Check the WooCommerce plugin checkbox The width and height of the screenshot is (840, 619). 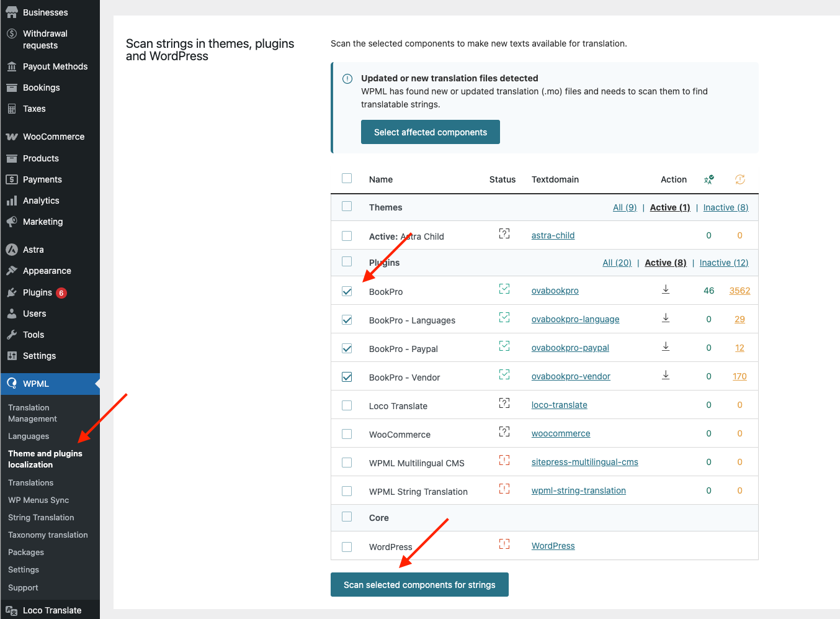347,434
